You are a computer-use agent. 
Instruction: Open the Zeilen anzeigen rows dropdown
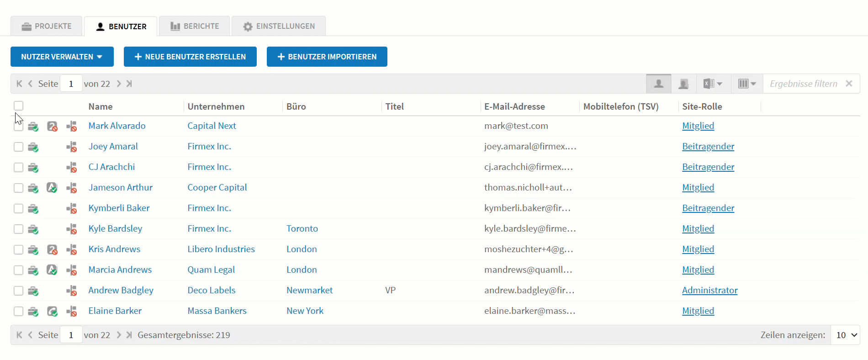(x=846, y=335)
